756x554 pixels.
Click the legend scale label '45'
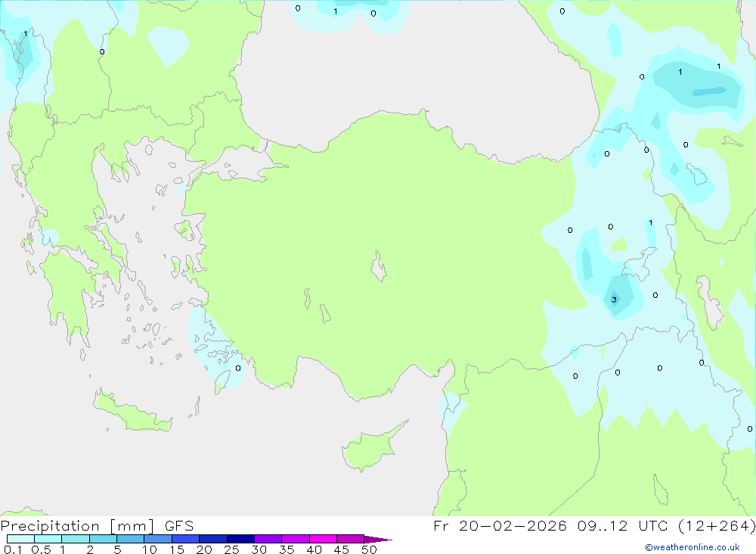coord(342,549)
